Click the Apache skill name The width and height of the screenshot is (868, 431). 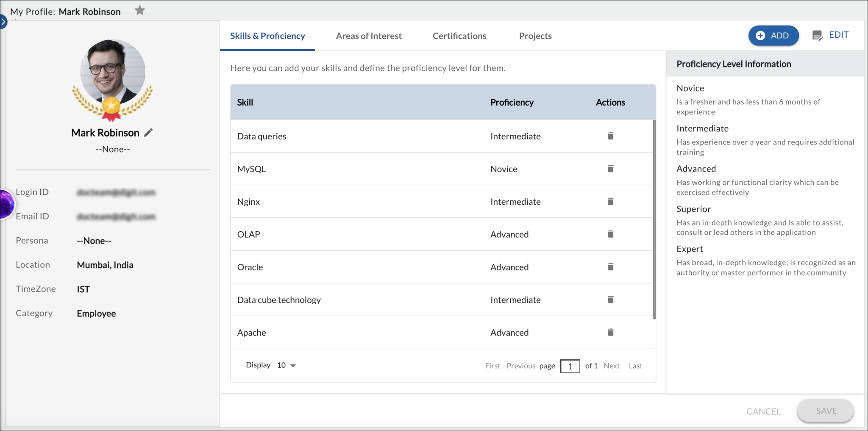[x=251, y=333]
